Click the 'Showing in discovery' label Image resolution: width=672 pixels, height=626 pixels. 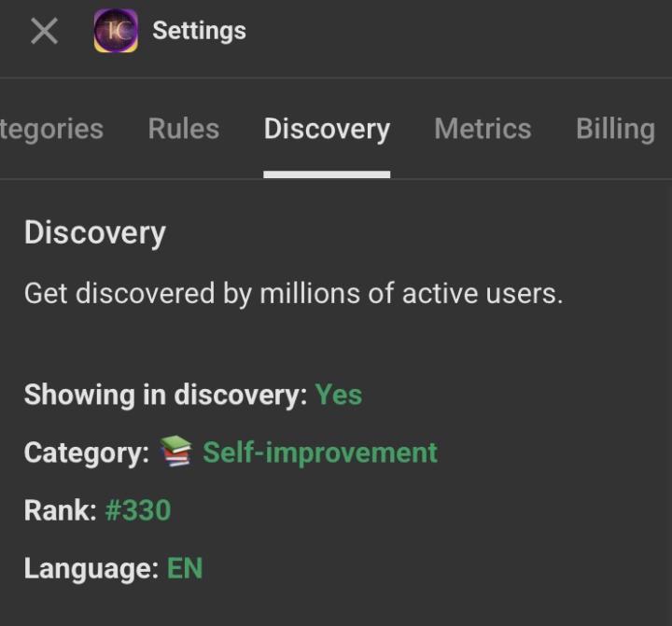point(165,395)
